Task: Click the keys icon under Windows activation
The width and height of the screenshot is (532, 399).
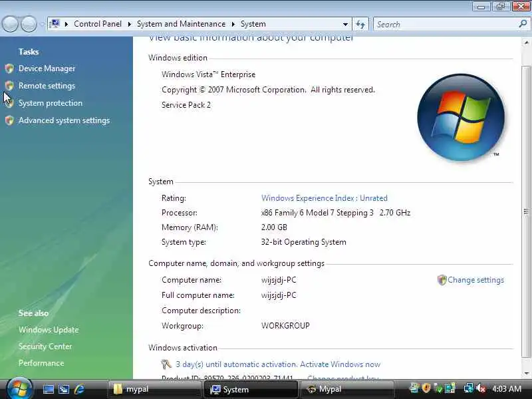Action: pyautogui.click(x=166, y=364)
